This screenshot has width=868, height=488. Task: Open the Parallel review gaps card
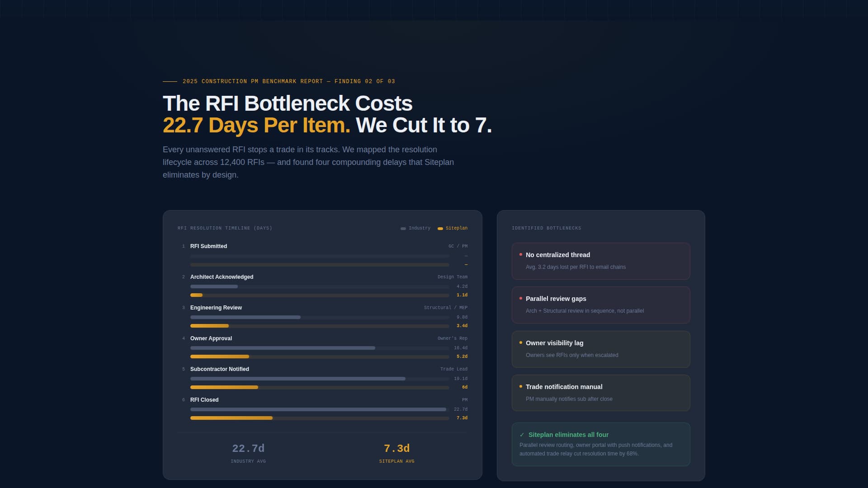point(601,305)
